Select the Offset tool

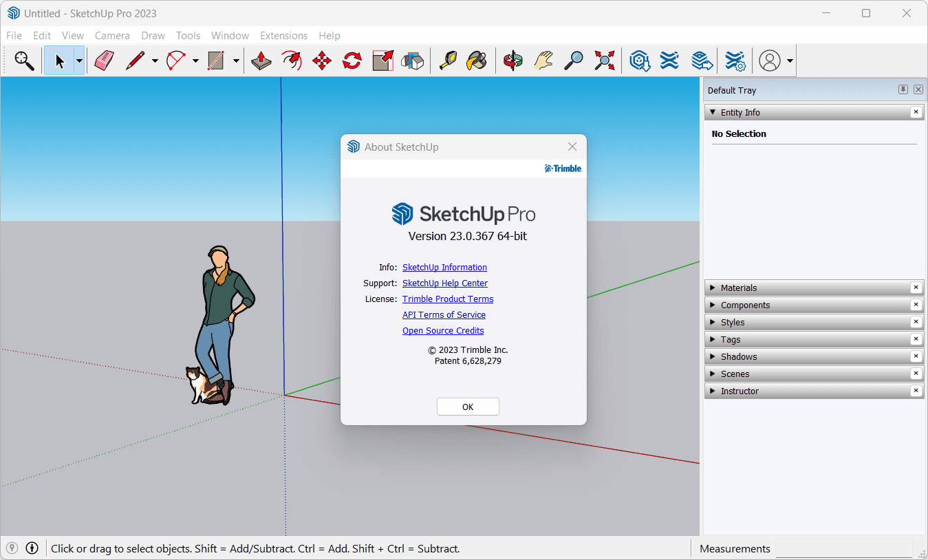[x=291, y=61]
